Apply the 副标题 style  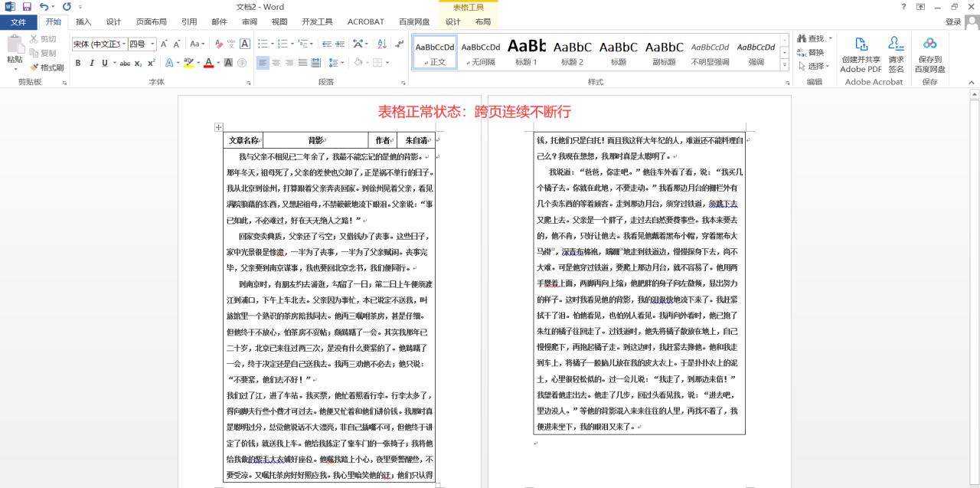664,51
